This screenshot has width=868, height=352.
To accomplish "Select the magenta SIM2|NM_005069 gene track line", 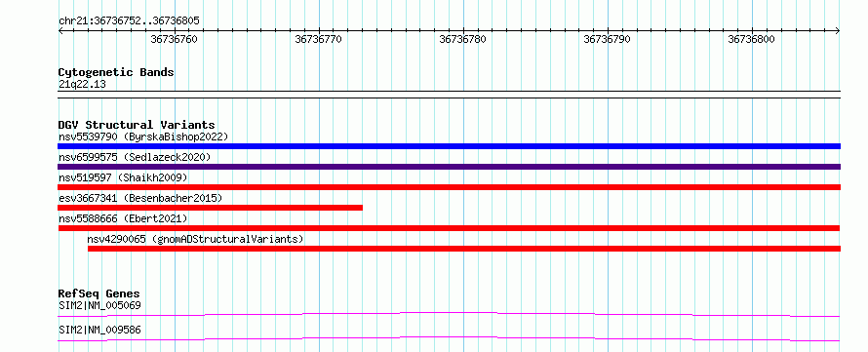I will tap(449, 314).
